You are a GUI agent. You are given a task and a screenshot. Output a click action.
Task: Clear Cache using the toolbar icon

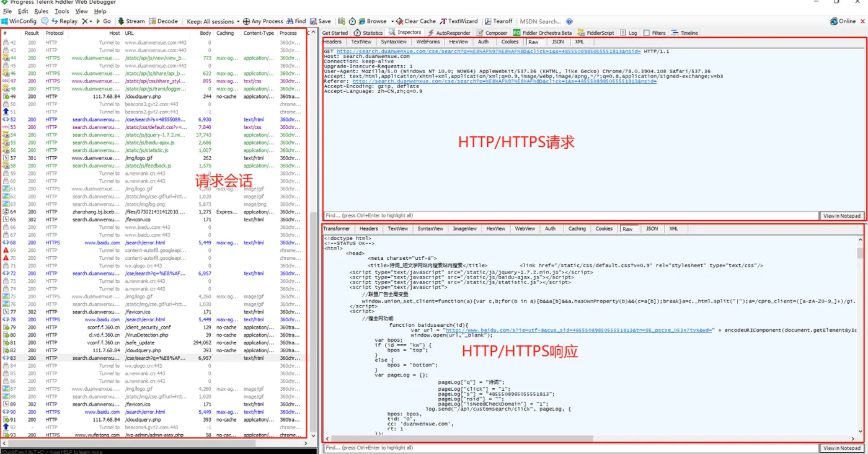417,21
